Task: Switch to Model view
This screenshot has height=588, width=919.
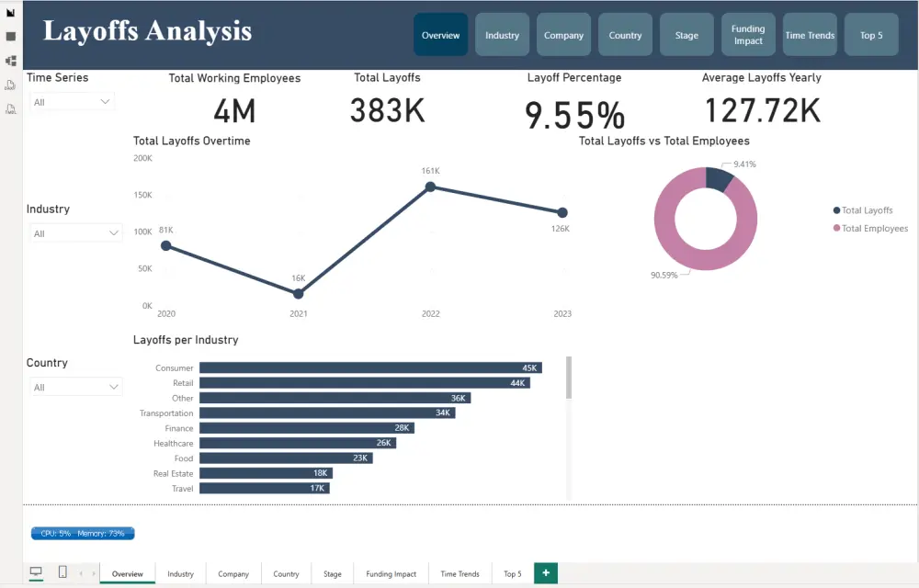Action: tap(12, 61)
